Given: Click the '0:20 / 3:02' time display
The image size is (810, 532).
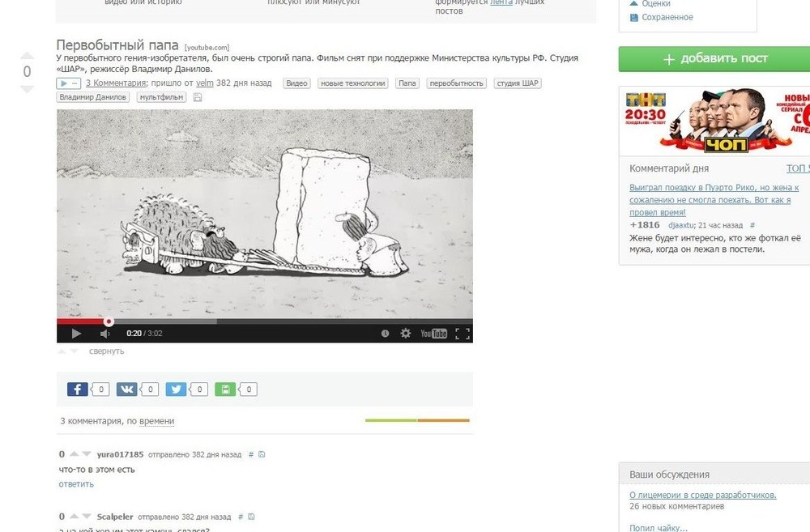Looking at the screenshot, I should (144, 334).
